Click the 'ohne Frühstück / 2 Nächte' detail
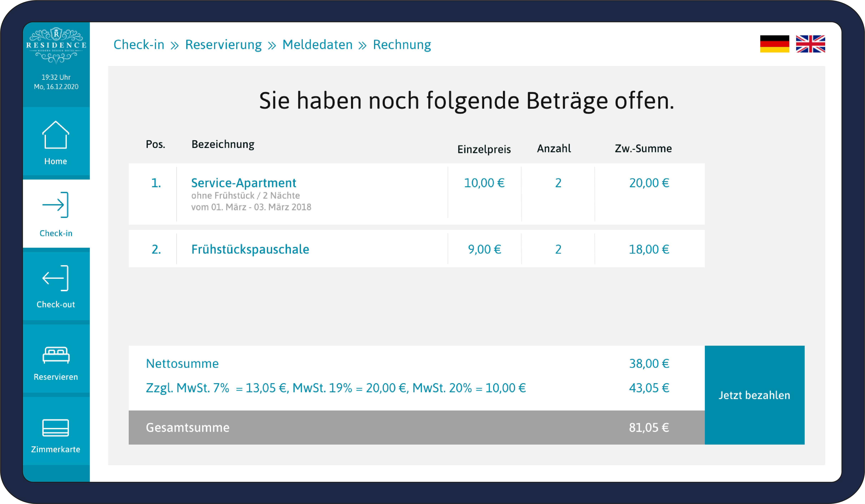The width and height of the screenshot is (865, 504). (245, 196)
